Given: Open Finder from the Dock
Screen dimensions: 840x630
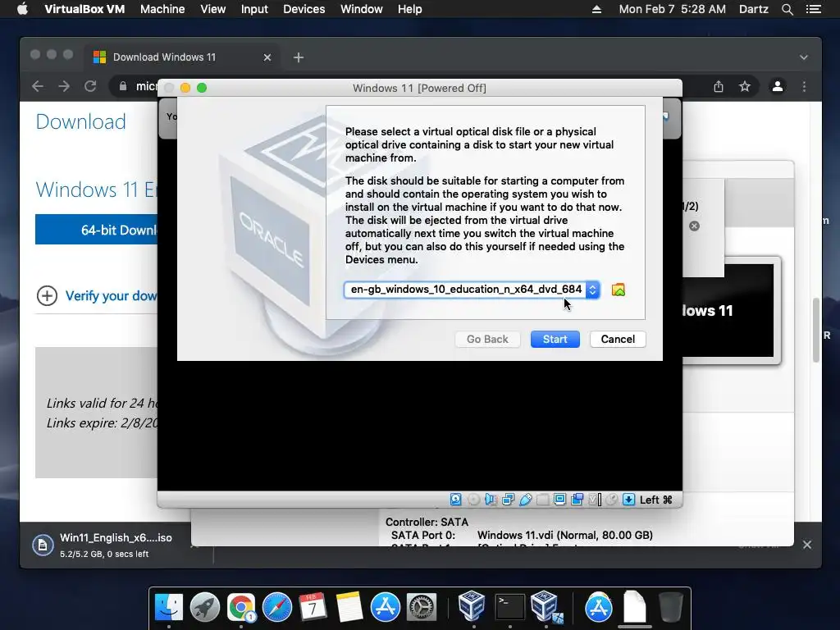Looking at the screenshot, I should 169,607.
